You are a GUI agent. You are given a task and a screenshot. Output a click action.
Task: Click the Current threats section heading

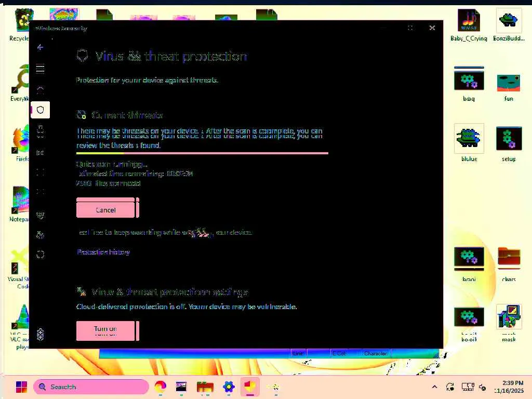[x=127, y=115]
